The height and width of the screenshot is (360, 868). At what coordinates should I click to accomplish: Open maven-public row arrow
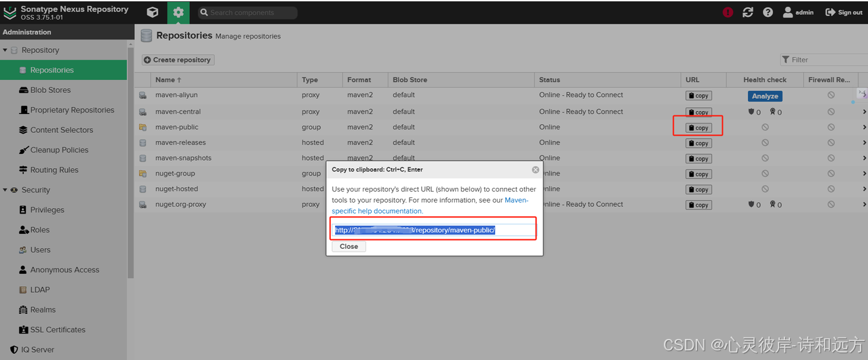[864, 127]
